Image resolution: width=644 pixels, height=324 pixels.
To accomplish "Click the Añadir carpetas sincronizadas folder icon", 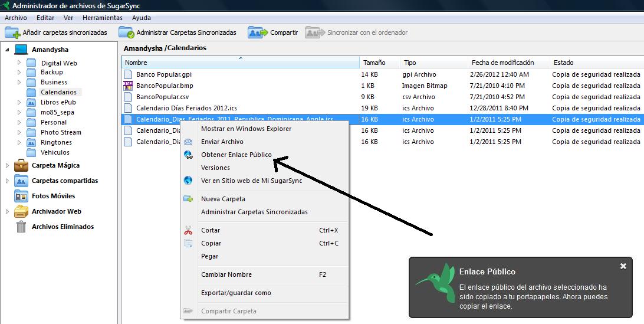I will (12, 32).
